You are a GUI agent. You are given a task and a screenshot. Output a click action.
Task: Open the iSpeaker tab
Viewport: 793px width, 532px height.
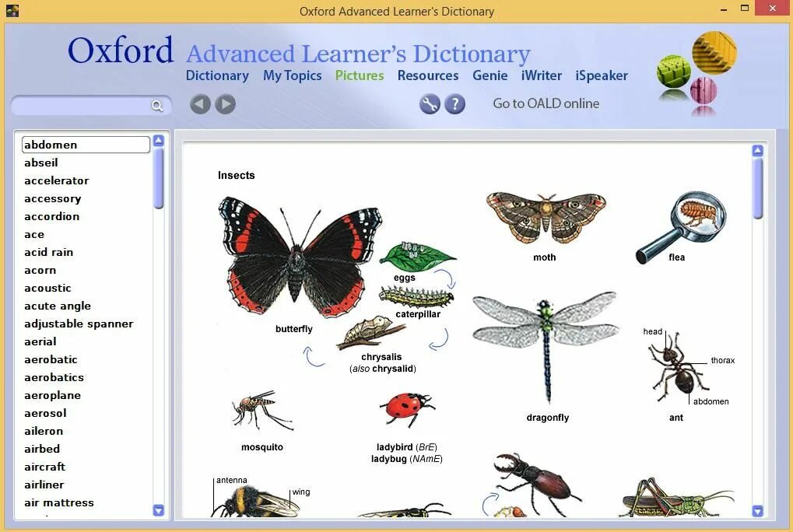(602, 75)
